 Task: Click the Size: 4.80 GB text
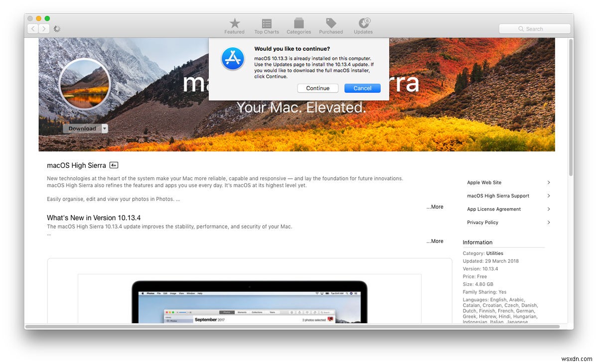tap(479, 284)
